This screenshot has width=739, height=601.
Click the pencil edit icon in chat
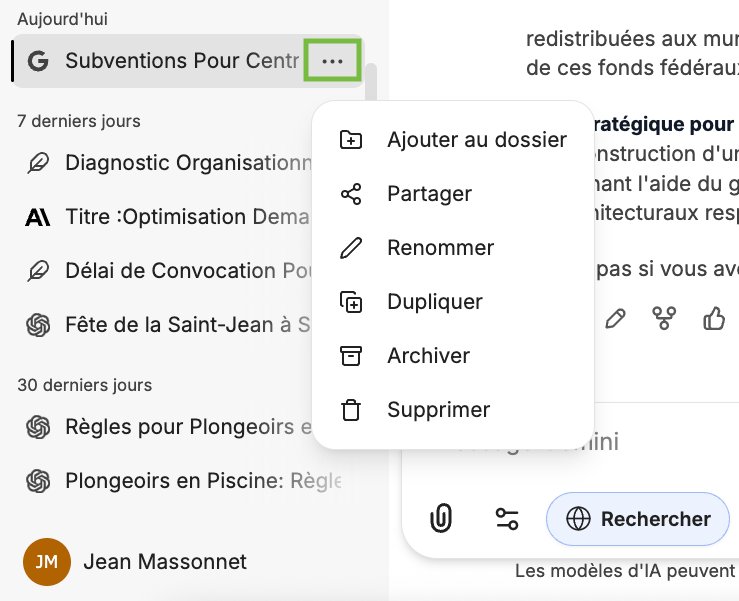(x=615, y=319)
